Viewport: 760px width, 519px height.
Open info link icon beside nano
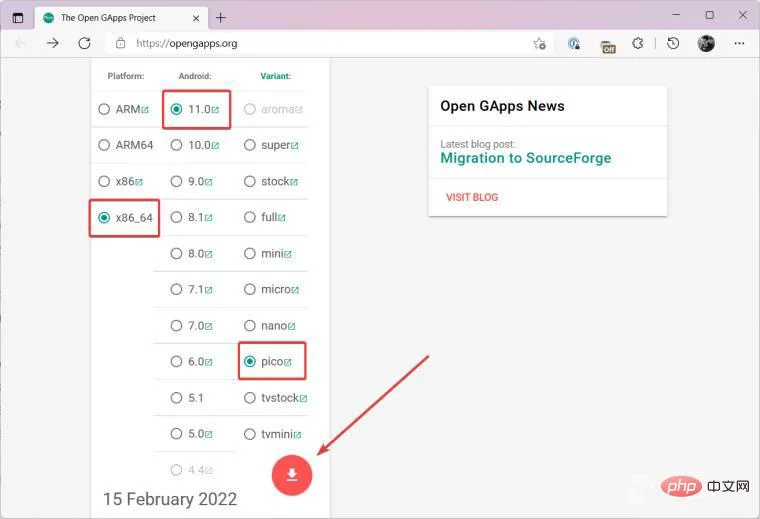(291, 327)
